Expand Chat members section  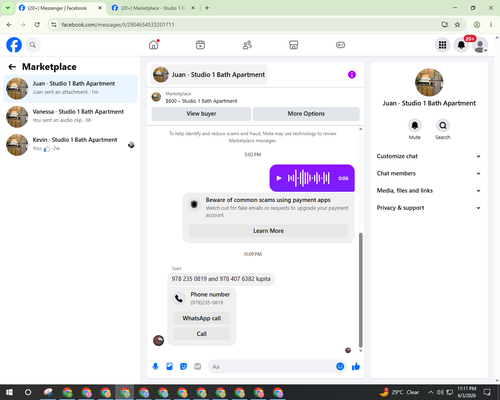(429, 173)
